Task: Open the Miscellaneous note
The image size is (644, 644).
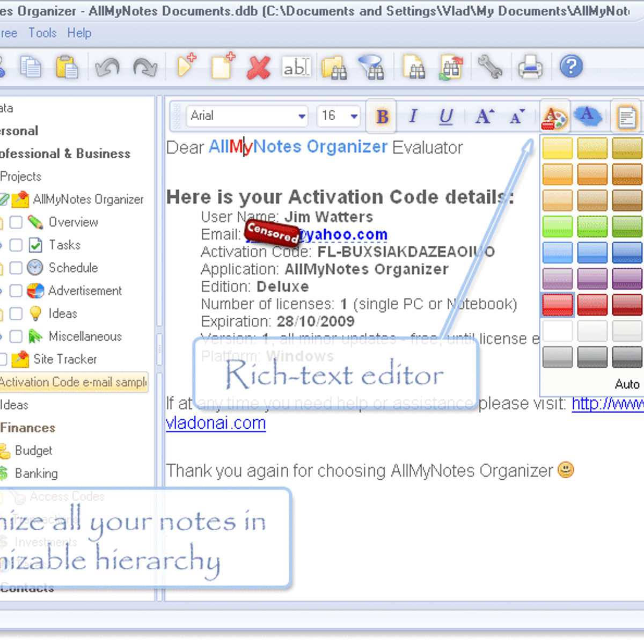Action: tap(85, 336)
